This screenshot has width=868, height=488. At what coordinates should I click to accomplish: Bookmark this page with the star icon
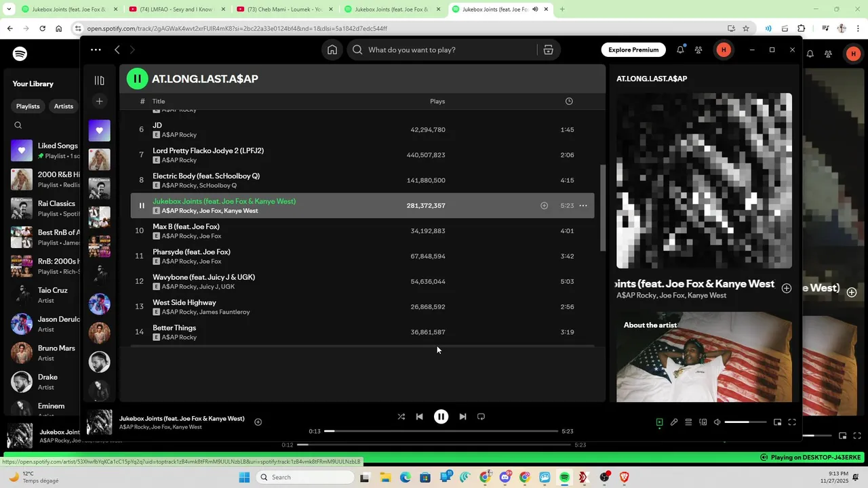(746, 28)
